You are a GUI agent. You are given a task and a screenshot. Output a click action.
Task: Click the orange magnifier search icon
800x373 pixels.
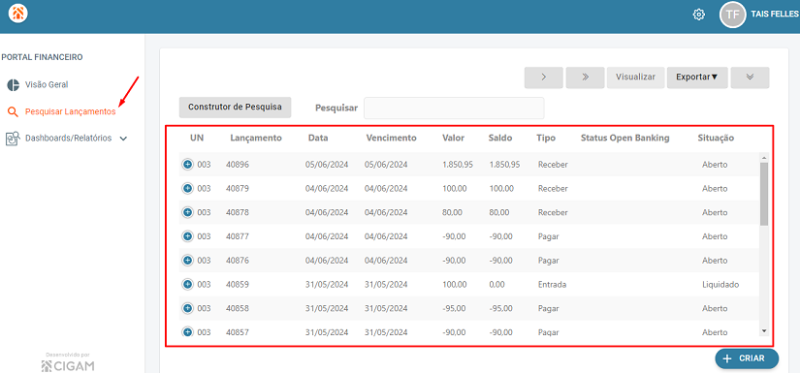pyautogui.click(x=13, y=112)
